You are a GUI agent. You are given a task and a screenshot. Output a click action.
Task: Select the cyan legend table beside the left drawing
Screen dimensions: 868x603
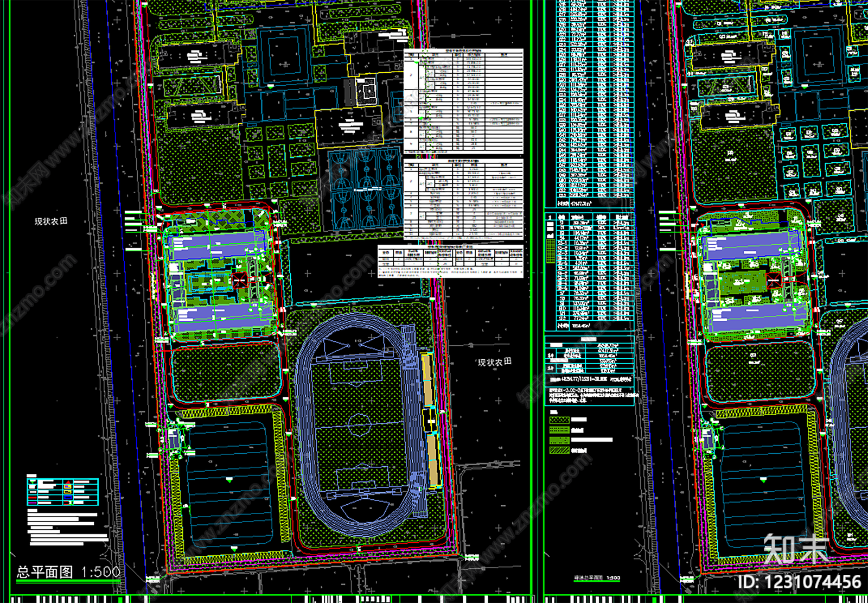click(x=62, y=492)
